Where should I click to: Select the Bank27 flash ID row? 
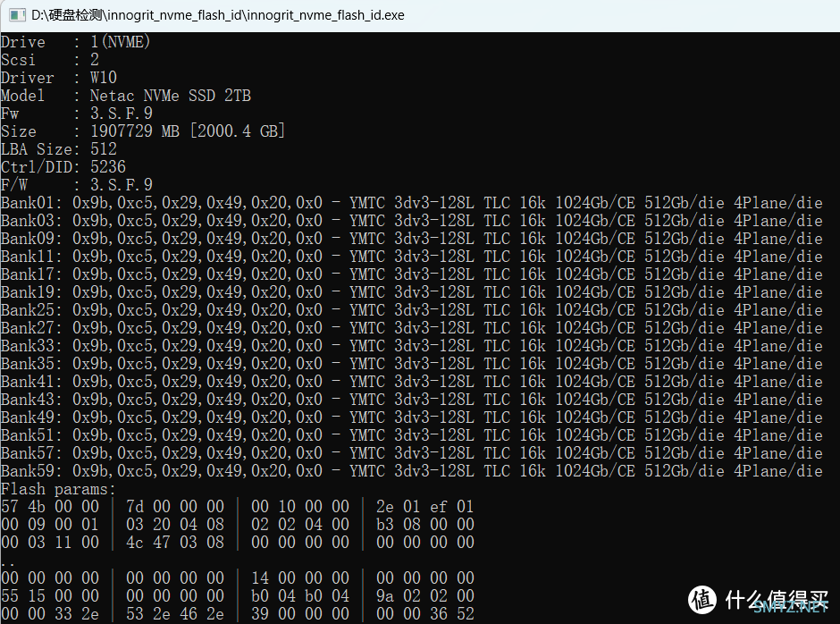pos(411,327)
